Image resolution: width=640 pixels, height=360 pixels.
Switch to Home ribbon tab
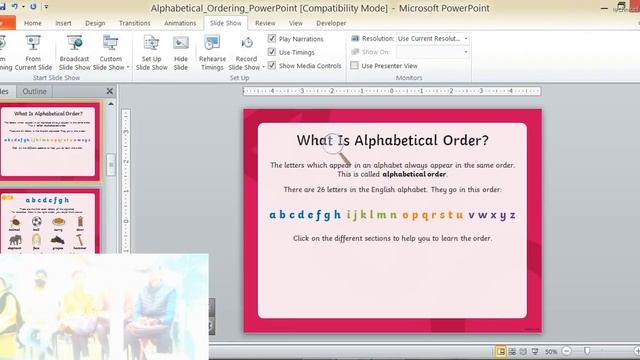pos(33,23)
